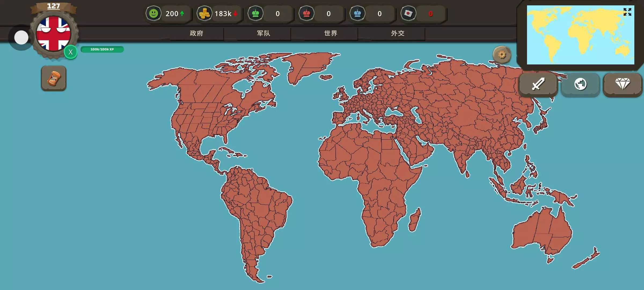This screenshot has width=644, height=290.
Task: Open the 世界 world tab
Action: [331, 33]
